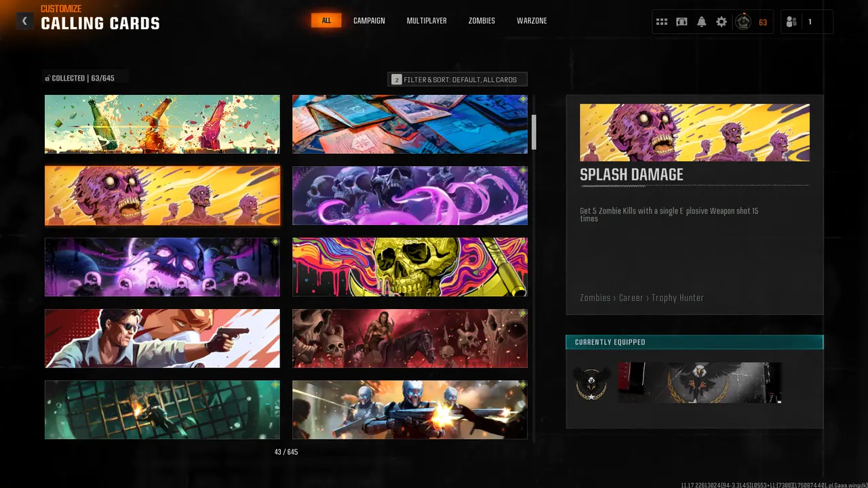Switch to the Multiplayer tab
Screen dimensions: 868x488
[x=427, y=21]
